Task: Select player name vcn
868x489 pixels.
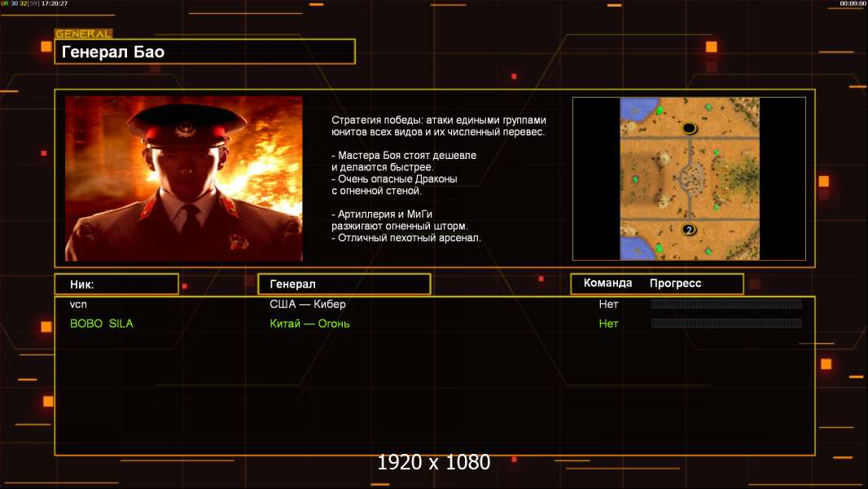Action: point(78,304)
